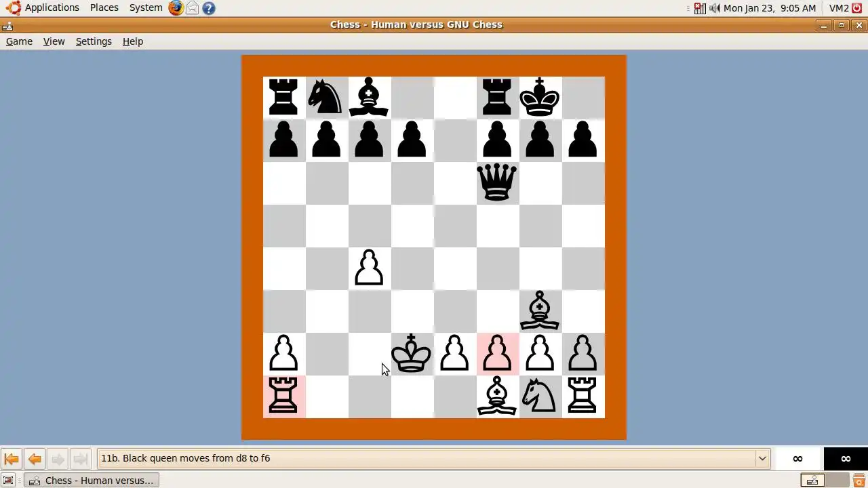This screenshot has height=488, width=868.
Task: Open the Game menu
Action: 19,41
